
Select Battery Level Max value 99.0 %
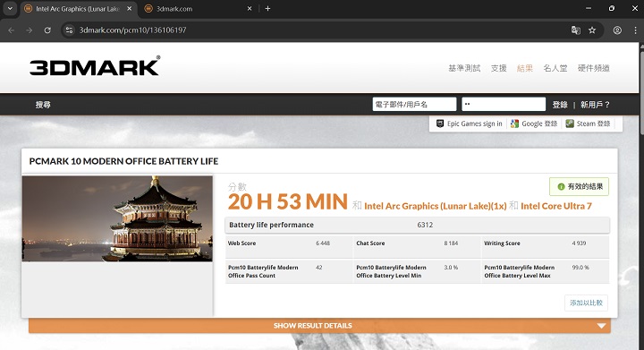(580, 268)
